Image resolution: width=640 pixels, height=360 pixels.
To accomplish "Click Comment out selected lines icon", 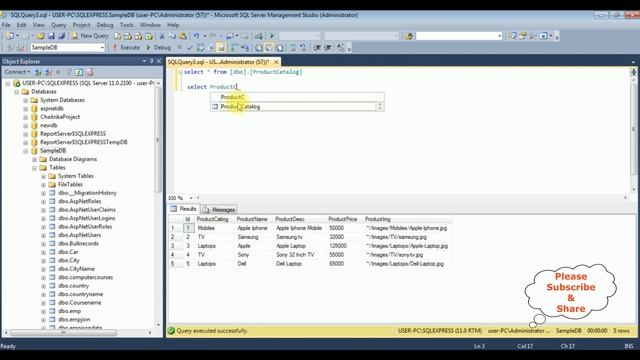I will (293, 47).
